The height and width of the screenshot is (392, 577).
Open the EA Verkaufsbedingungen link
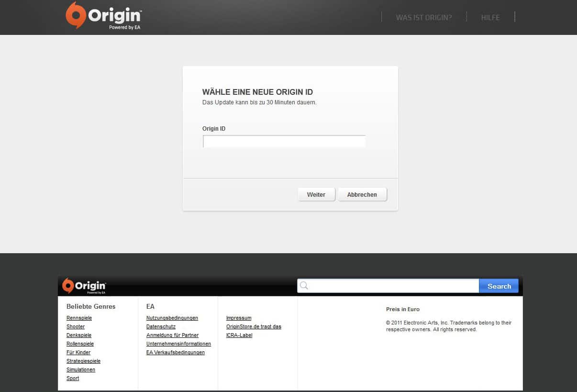pos(175,352)
